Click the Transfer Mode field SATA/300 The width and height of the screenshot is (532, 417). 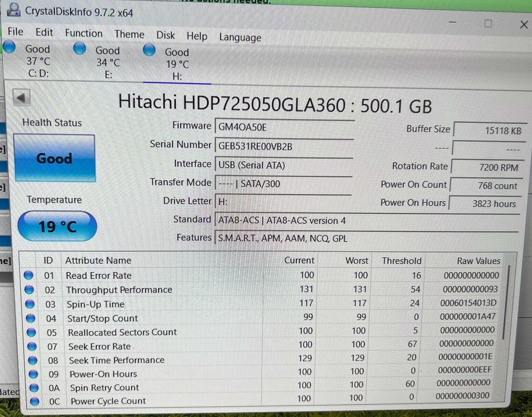coord(283,184)
